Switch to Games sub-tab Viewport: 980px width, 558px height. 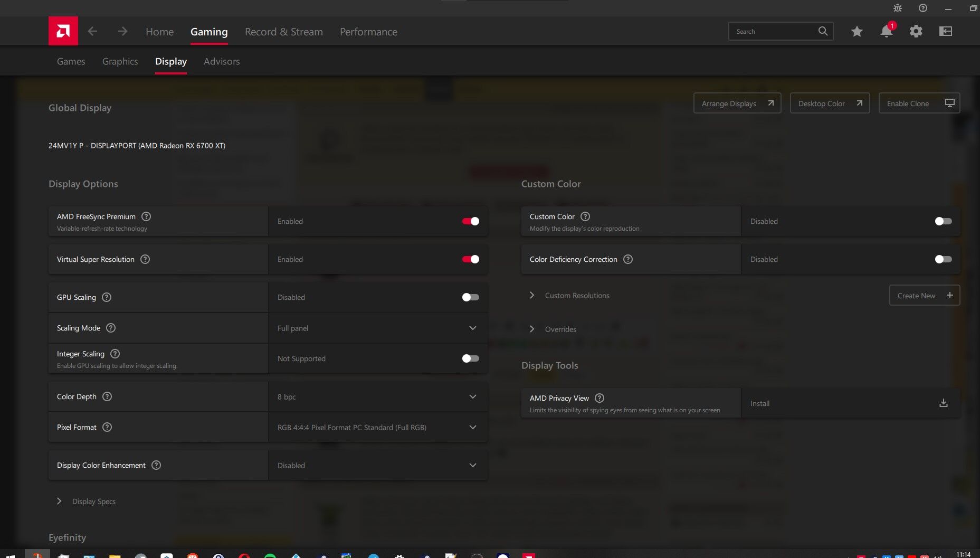[x=71, y=61]
